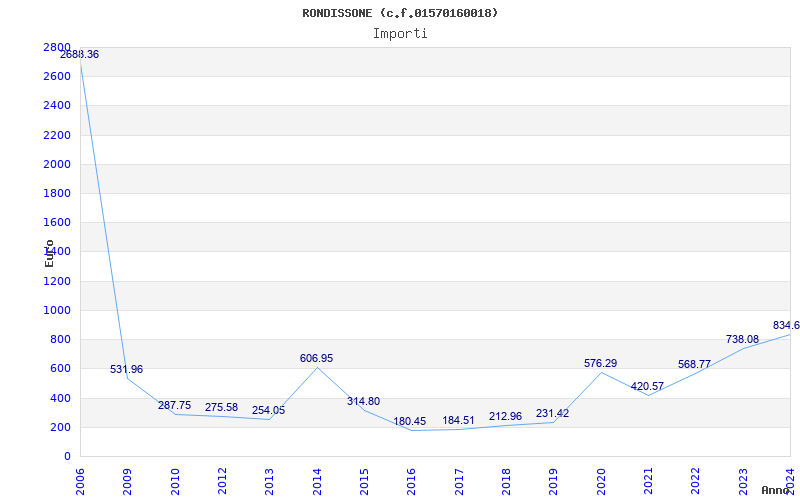The height and width of the screenshot is (500, 800).
Task: Click the y-axis value 600
Action: [61, 368]
